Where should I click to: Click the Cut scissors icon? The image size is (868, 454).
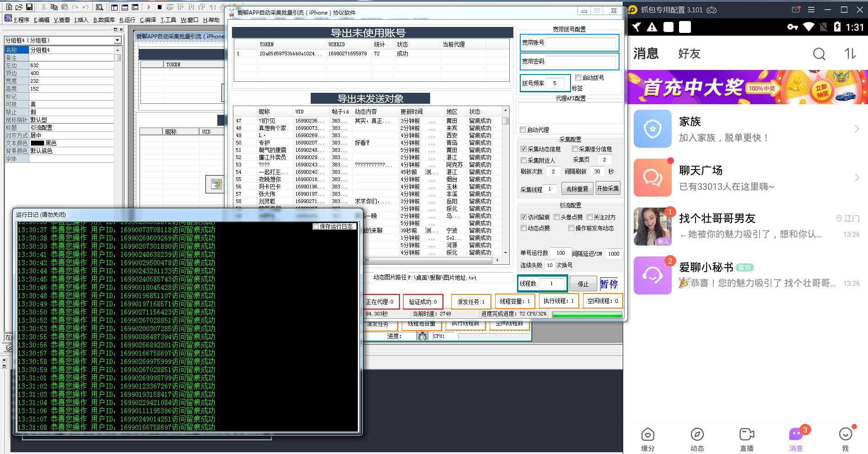point(43,7)
